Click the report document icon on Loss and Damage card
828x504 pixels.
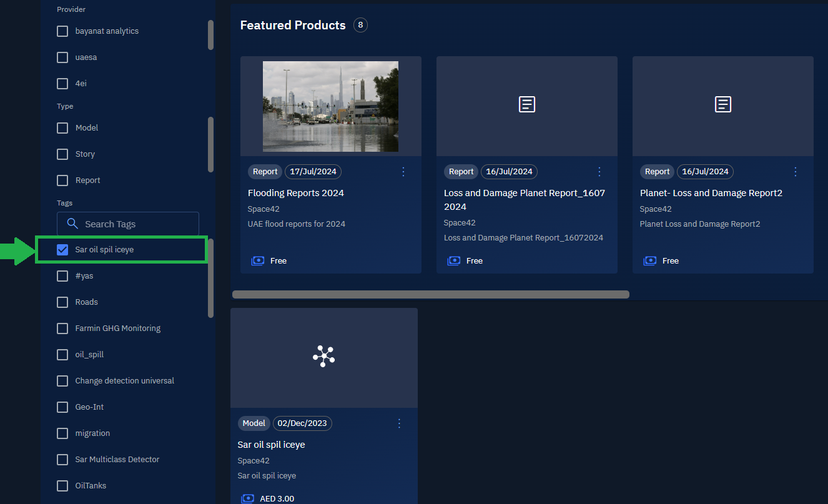tap(527, 104)
